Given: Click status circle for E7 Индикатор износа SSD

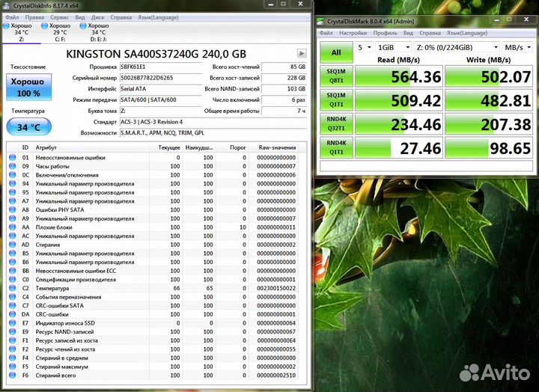Looking at the screenshot, I should click(x=13, y=323).
